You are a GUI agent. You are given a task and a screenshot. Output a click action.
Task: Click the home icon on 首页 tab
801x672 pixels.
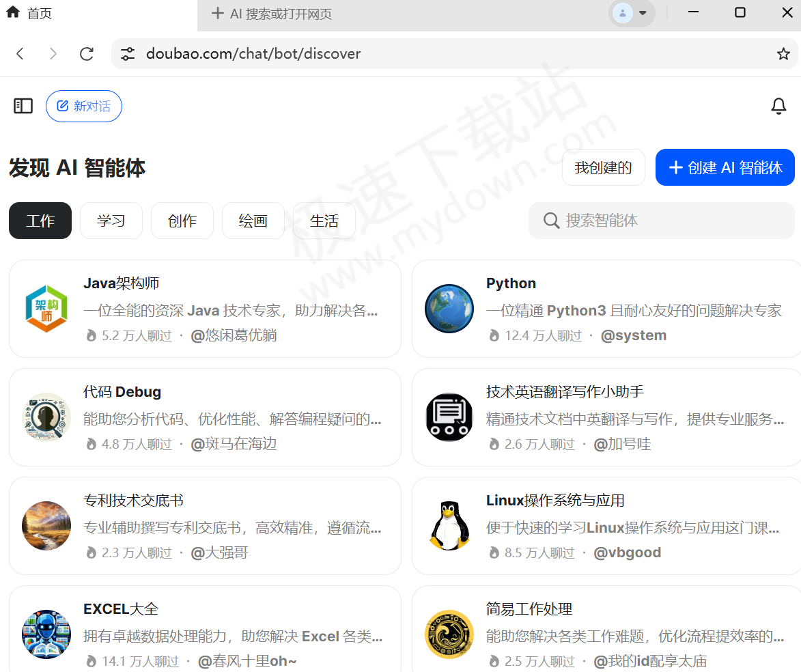pos(13,13)
